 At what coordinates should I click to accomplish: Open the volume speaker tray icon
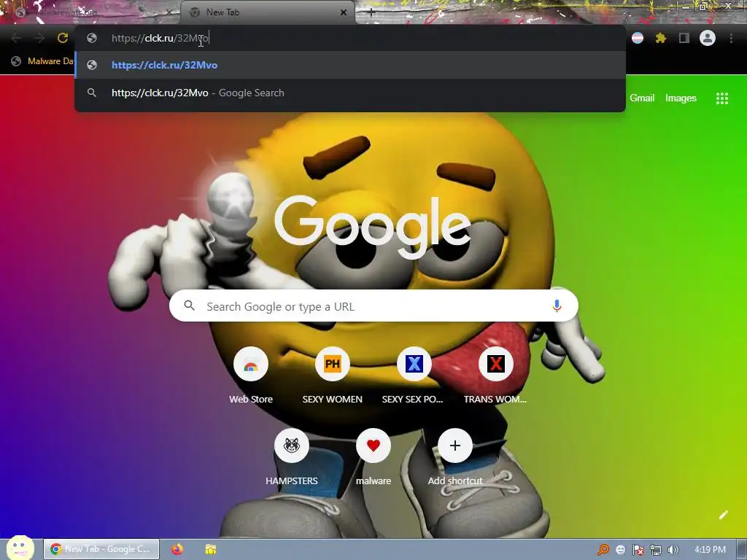pyautogui.click(x=673, y=550)
